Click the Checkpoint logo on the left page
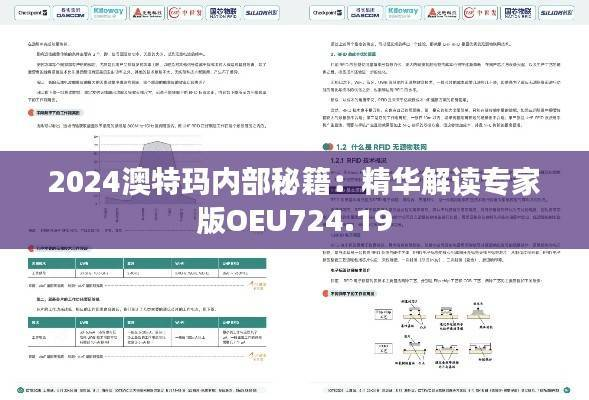This screenshot has height=400, width=589. [x=33, y=13]
